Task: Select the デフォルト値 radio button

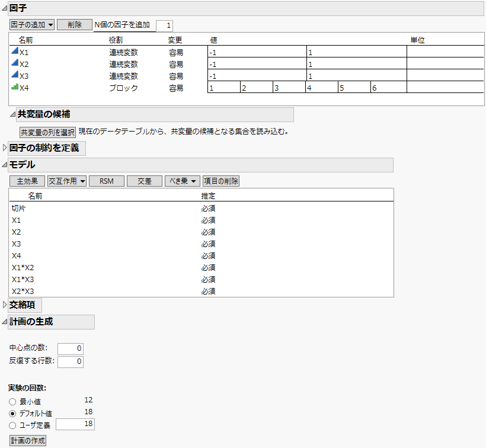Action: 12,412
